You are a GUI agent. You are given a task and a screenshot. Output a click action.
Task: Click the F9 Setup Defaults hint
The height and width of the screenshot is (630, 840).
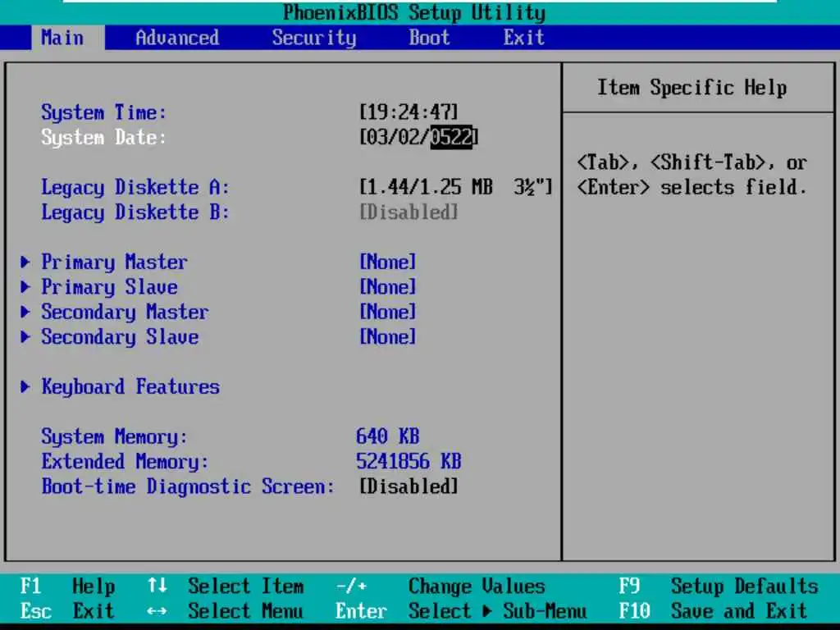pyautogui.click(x=719, y=586)
